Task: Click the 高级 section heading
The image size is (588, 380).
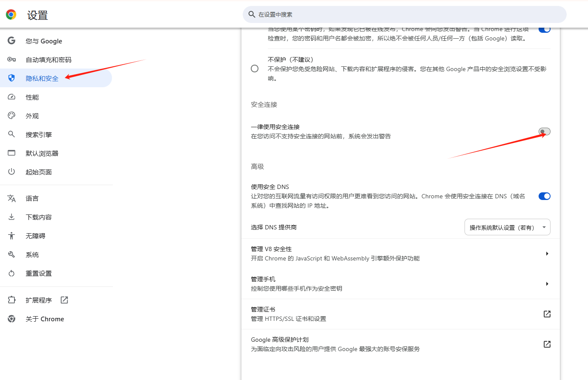Action: coord(258,166)
